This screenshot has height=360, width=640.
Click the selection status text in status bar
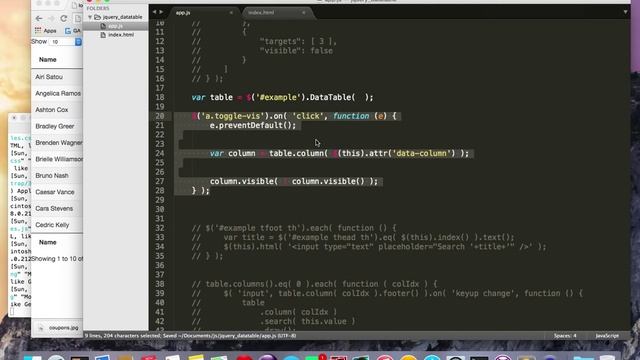pos(190,336)
